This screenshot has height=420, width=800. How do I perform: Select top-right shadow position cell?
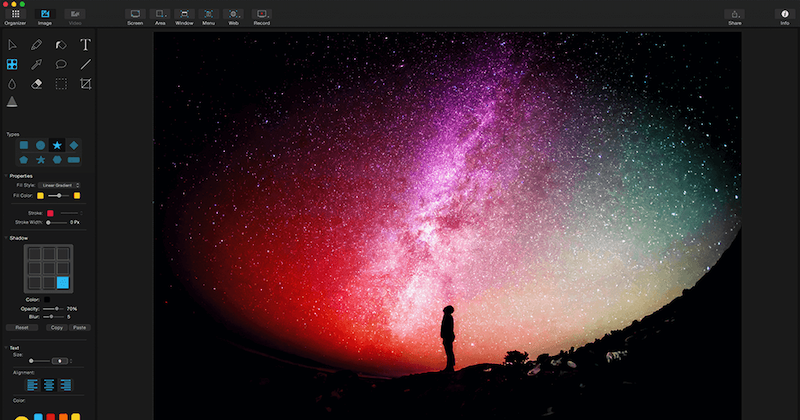click(63, 254)
